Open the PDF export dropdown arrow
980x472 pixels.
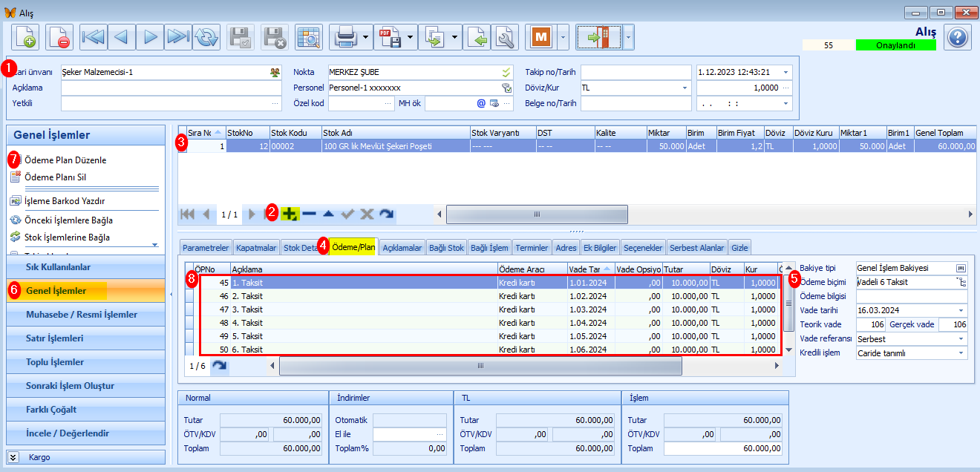(411, 36)
